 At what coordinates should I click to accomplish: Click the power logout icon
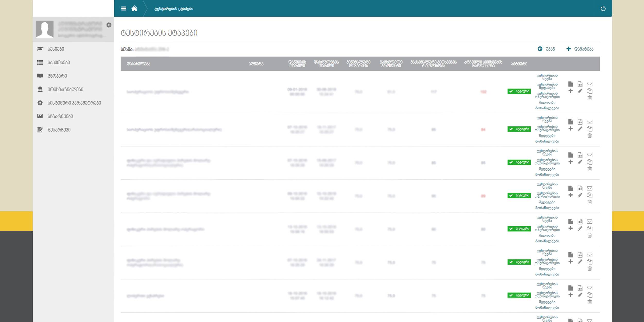(603, 8)
